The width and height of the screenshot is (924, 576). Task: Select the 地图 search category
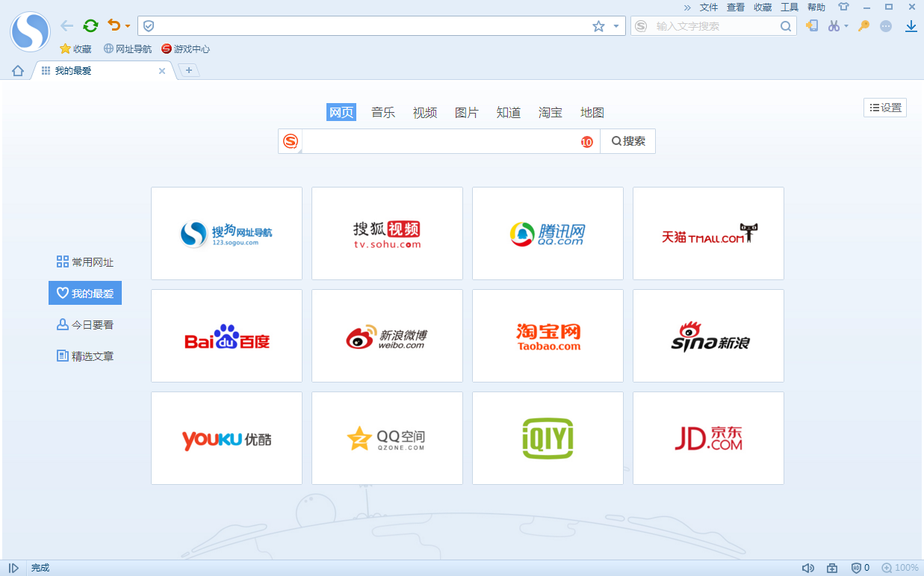(x=592, y=112)
